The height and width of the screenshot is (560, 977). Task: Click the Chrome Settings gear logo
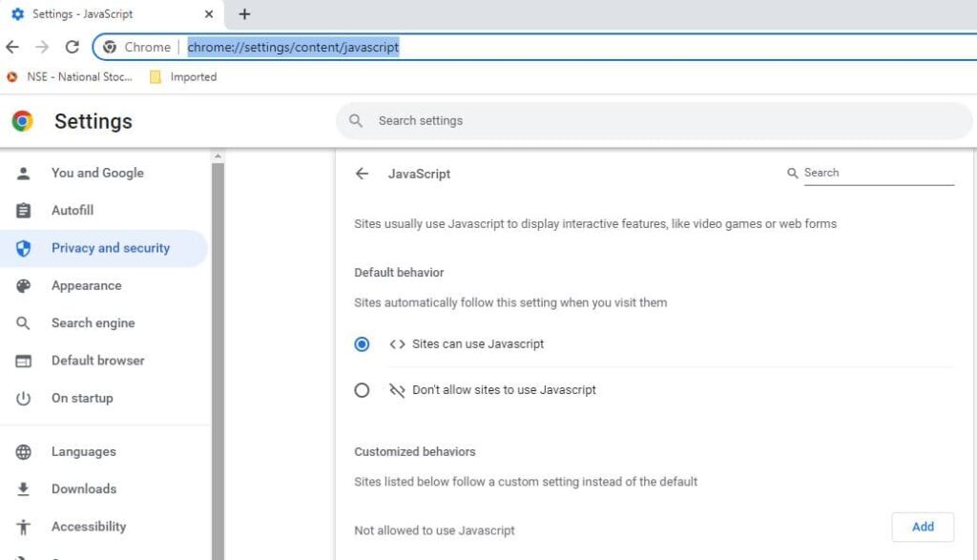click(x=22, y=121)
